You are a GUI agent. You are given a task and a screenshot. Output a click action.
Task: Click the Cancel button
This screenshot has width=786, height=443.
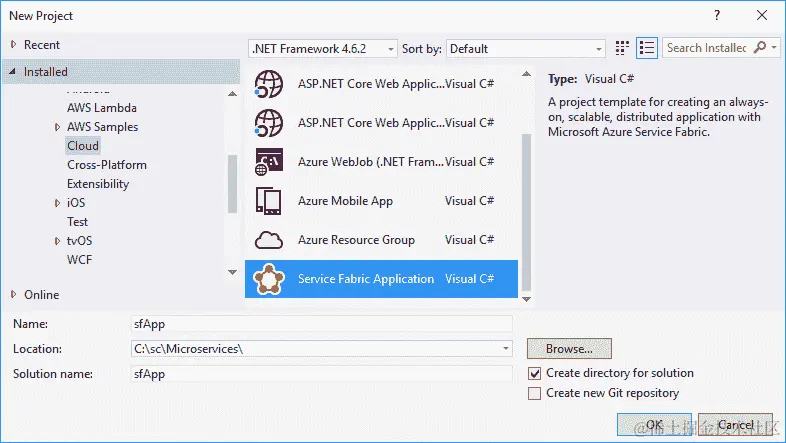point(735,425)
